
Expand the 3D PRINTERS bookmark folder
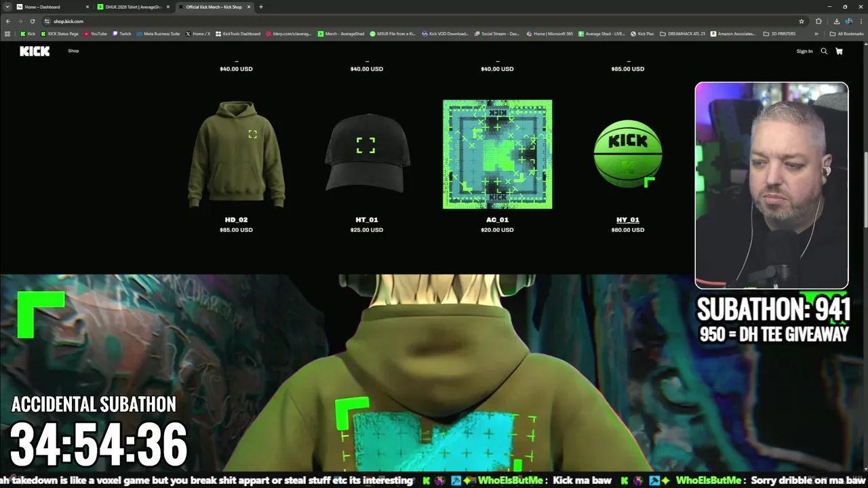[x=779, y=33]
